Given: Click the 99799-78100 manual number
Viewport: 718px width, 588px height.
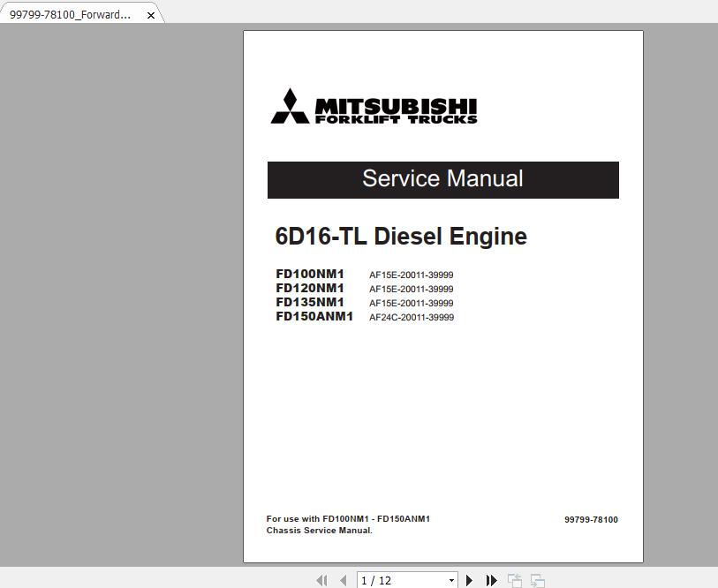Looking at the screenshot, I should pos(592,519).
